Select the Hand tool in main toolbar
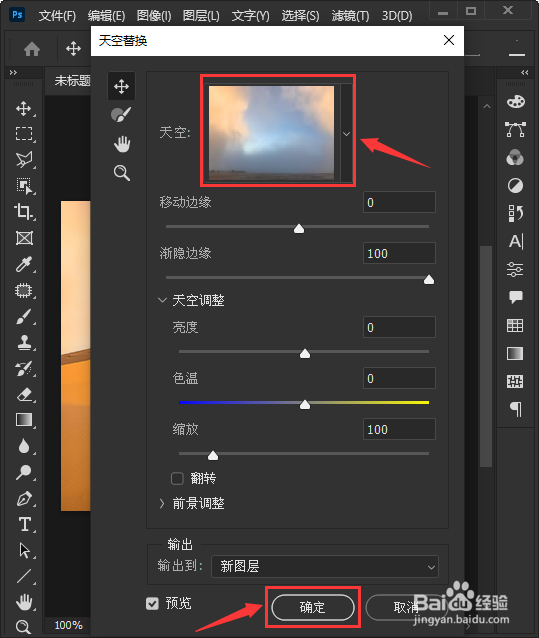Viewport: 539px width, 638px height. tap(24, 602)
